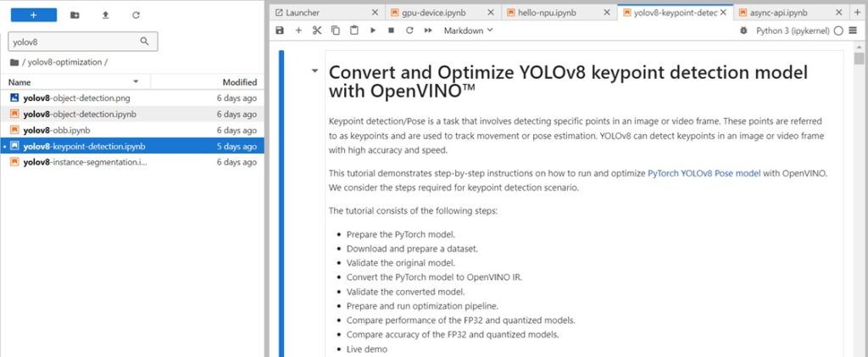Click 'Prepare the PyTorch model.' bullet text

pyautogui.click(x=401, y=234)
